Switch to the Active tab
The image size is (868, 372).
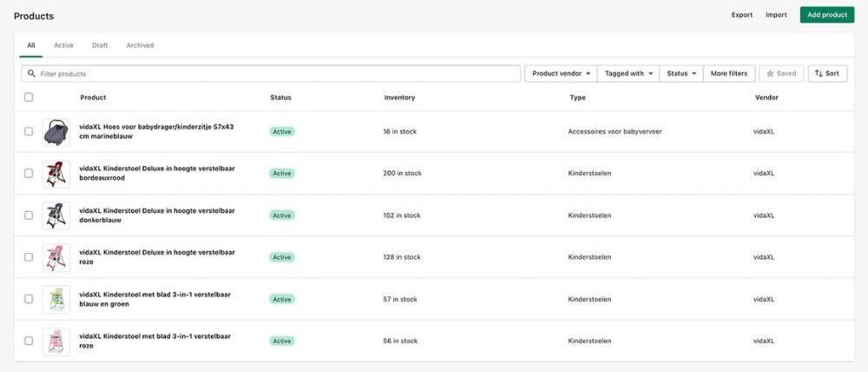(x=63, y=45)
